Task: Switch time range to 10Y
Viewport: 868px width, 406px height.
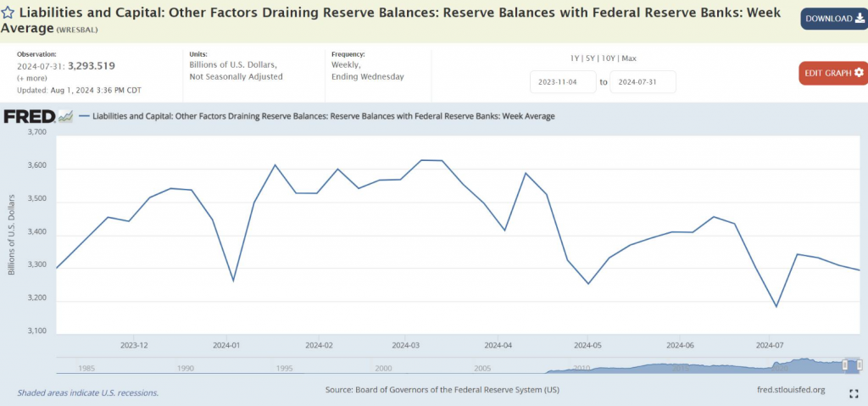Action: 610,58
